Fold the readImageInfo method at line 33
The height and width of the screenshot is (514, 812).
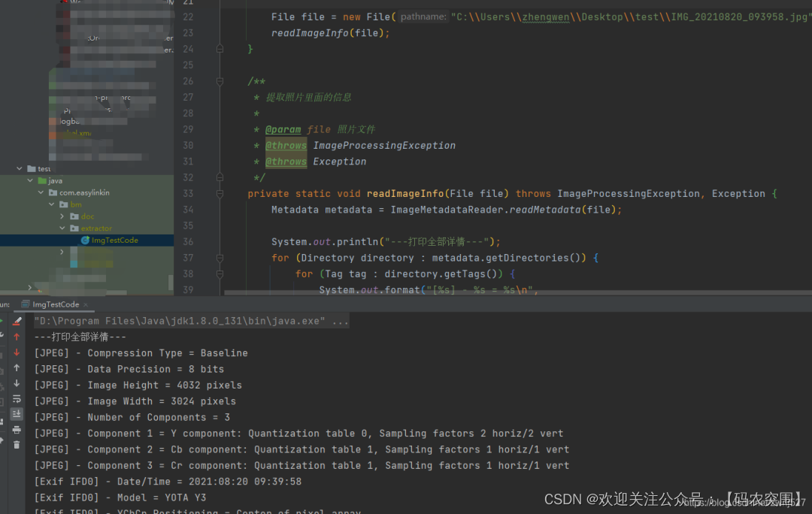[220, 194]
